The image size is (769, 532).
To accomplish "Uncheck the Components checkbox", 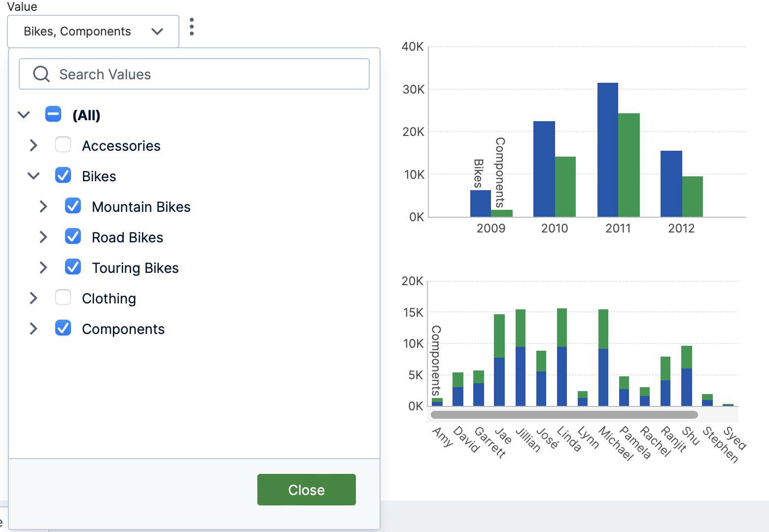I will click(63, 328).
